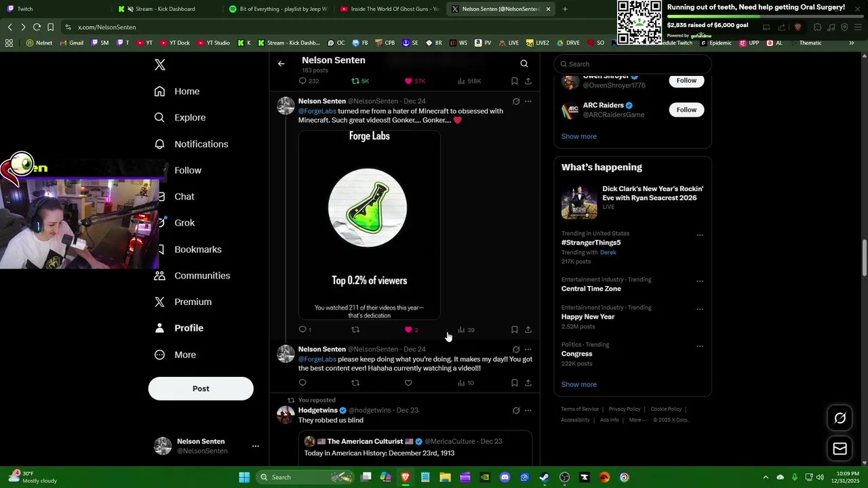The image size is (868, 488).
Task: View analytics showing 39 views
Action: 466,329
